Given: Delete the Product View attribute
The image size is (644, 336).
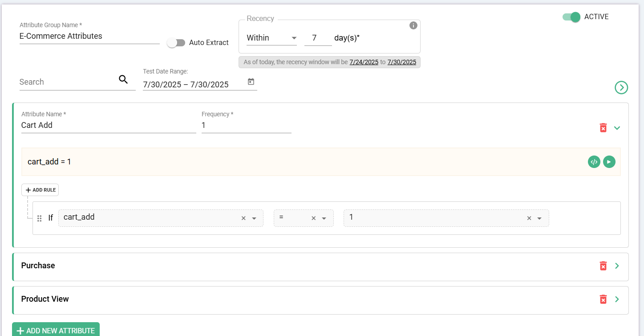Looking at the screenshot, I should [x=603, y=299].
